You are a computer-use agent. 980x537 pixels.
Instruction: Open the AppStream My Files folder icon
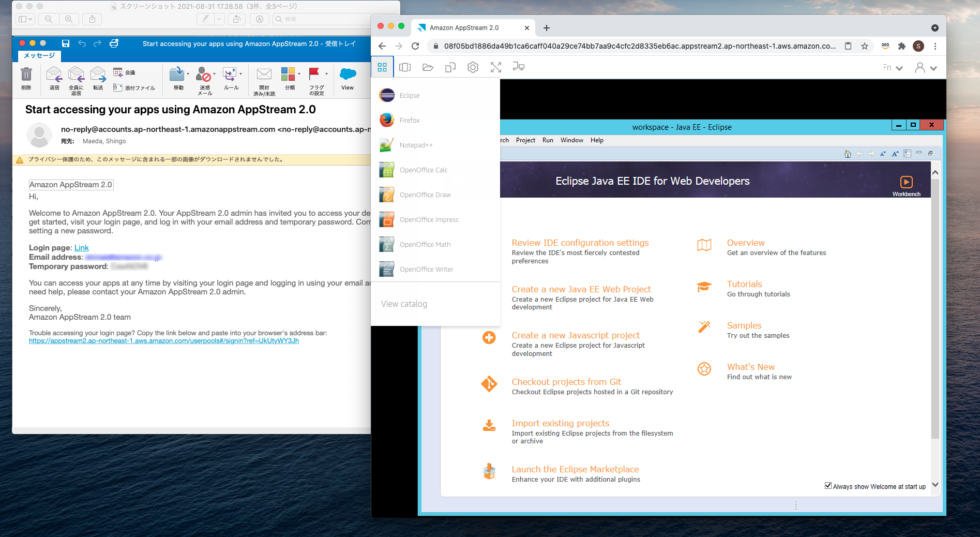428,67
